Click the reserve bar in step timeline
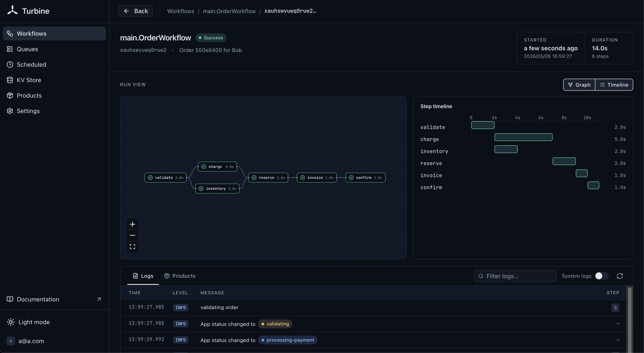644x353 pixels. (564, 161)
